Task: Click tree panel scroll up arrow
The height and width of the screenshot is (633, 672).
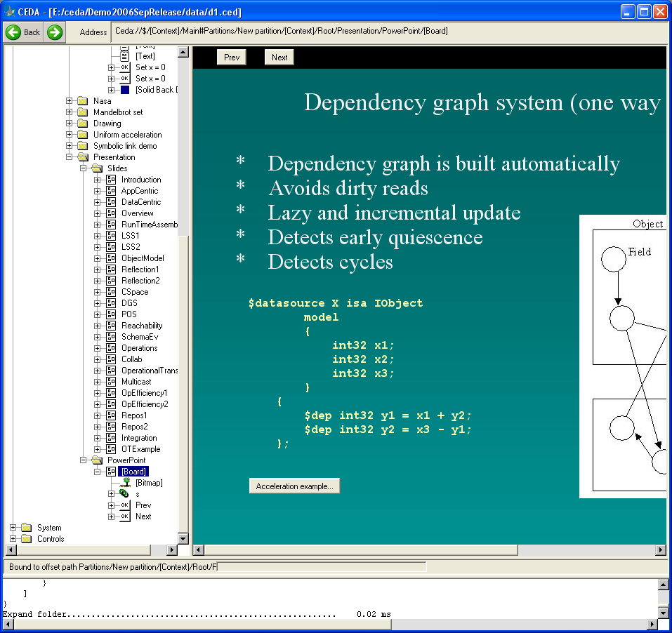Action: click(x=183, y=52)
